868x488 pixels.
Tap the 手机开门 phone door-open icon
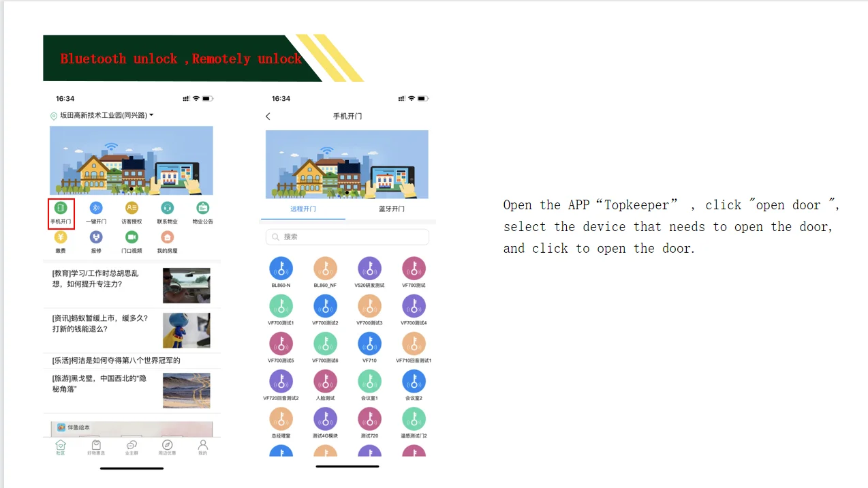click(x=61, y=207)
